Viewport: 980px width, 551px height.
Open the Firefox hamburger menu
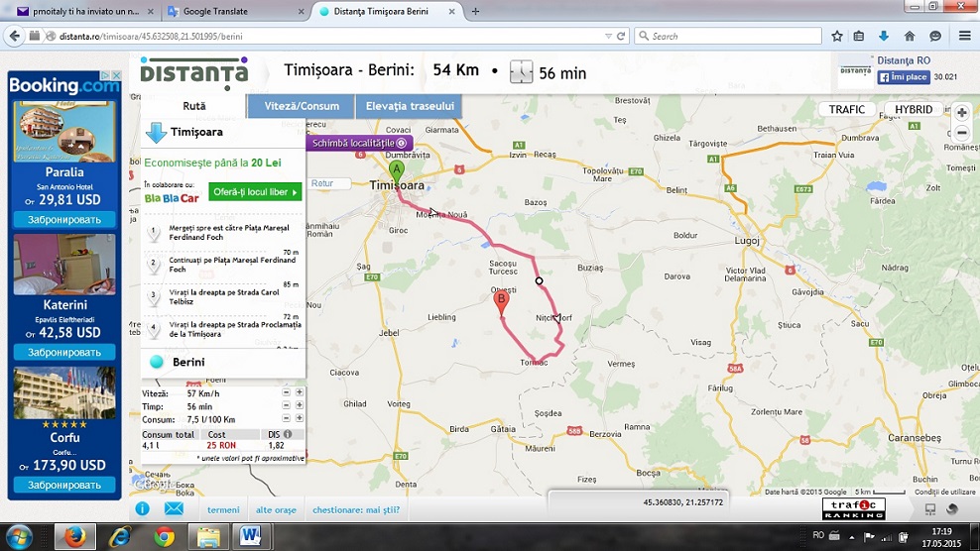click(964, 37)
